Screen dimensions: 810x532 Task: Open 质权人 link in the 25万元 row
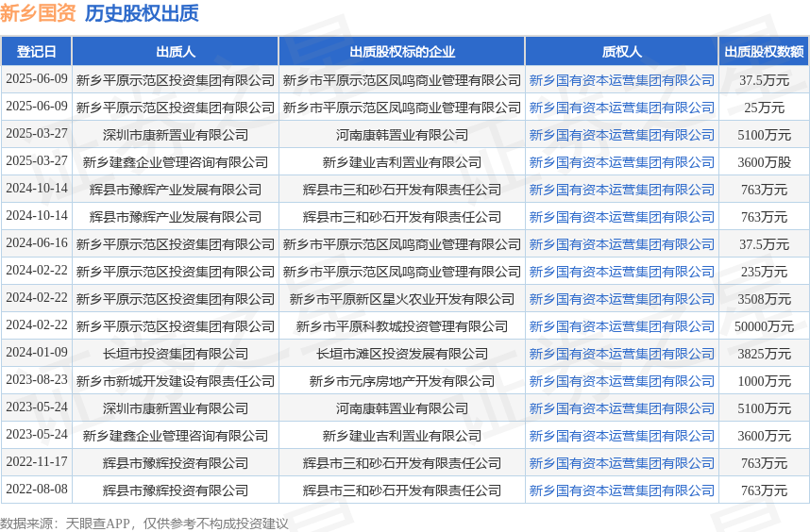[621, 108]
